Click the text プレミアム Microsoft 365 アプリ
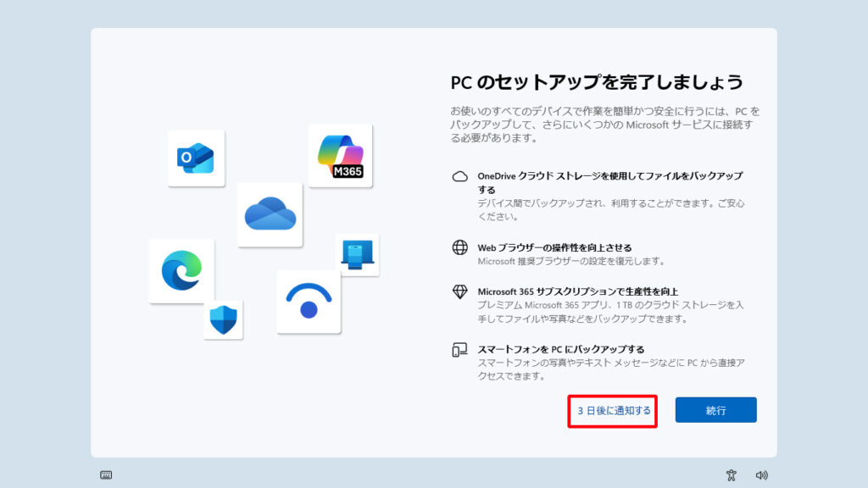This screenshot has height=488, width=868. click(610, 312)
